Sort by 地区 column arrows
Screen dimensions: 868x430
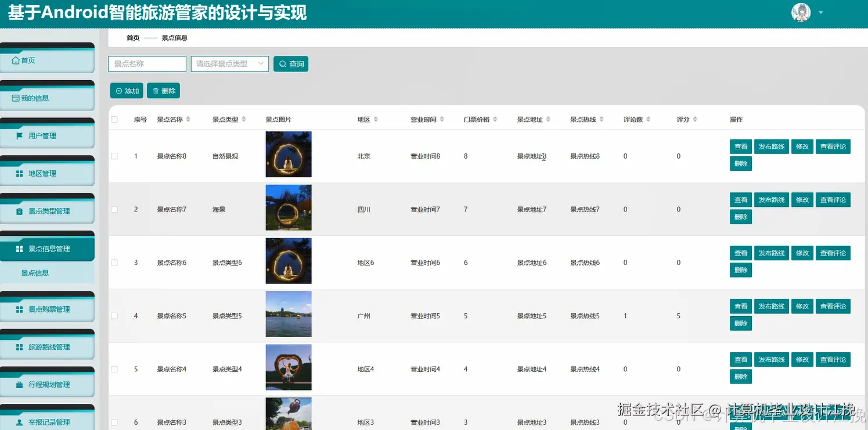coord(376,120)
